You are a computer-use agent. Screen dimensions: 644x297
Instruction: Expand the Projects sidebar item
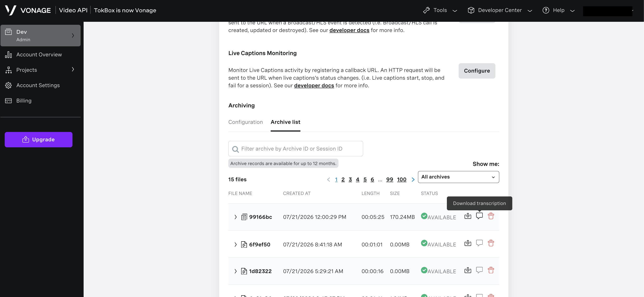(40, 70)
